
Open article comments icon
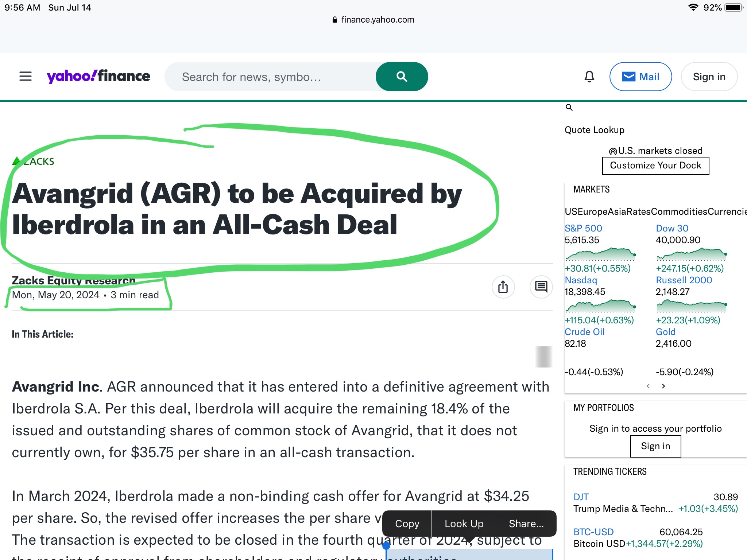point(541,287)
